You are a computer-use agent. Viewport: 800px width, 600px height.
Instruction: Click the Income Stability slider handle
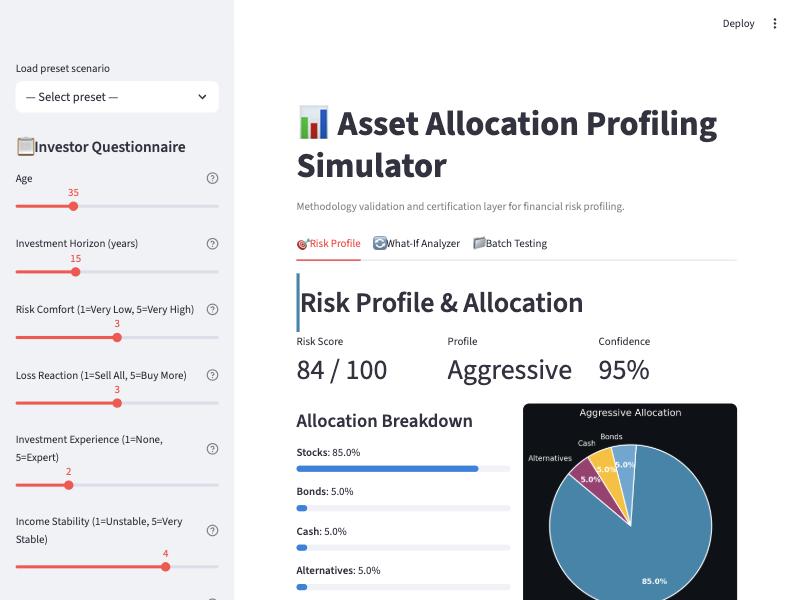tap(166, 567)
